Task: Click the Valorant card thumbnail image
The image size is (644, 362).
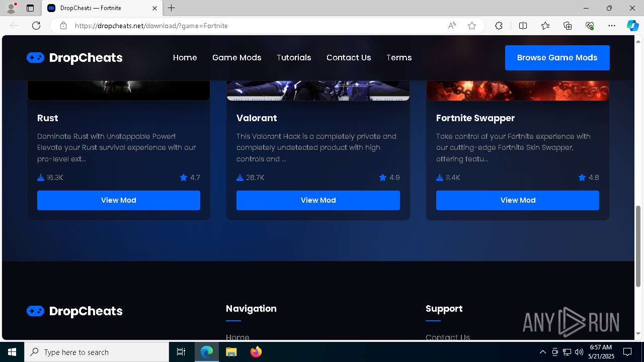Action: coord(318,90)
